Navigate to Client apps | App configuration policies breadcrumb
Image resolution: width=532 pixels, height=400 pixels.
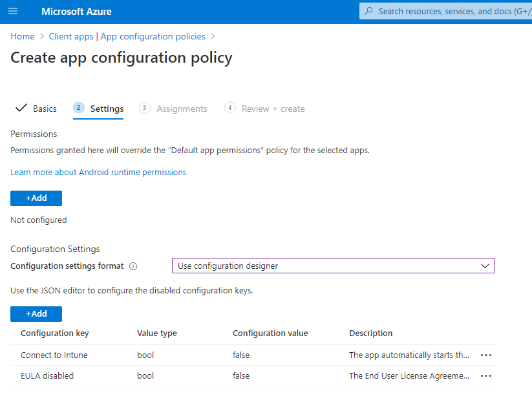tap(127, 36)
